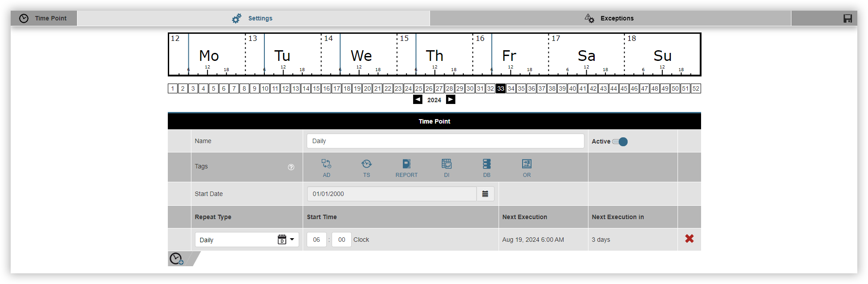The width and height of the screenshot is (868, 284).
Task: Click the save floppy disk icon
Action: 848,18
